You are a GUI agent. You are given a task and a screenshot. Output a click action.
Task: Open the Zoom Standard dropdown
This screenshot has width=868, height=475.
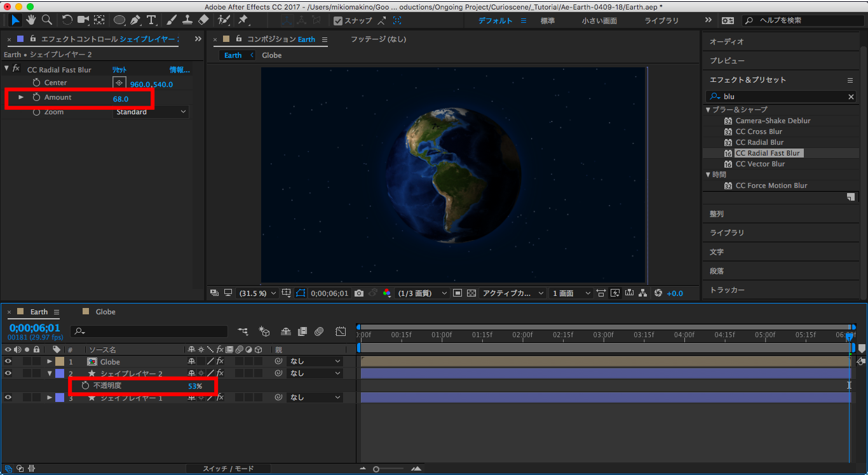coord(151,112)
